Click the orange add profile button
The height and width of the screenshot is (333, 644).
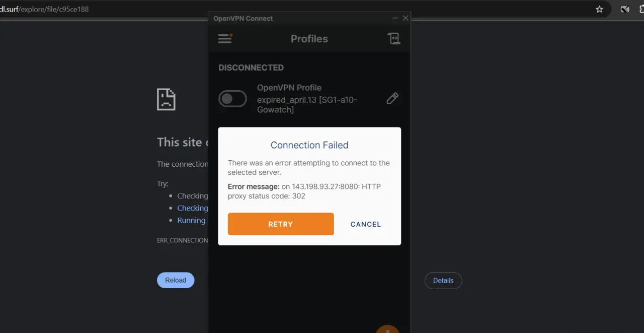coord(388,329)
